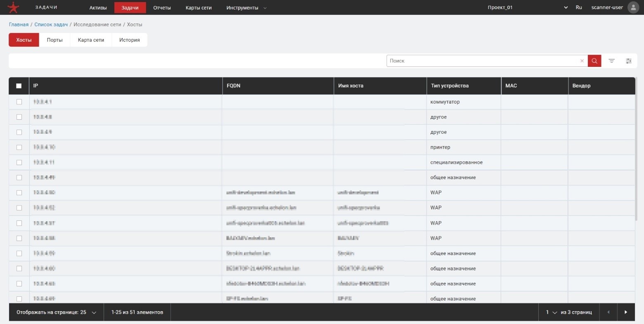The height and width of the screenshot is (324, 644).
Task: Check the BAXMN host row
Action: [x=19, y=238]
